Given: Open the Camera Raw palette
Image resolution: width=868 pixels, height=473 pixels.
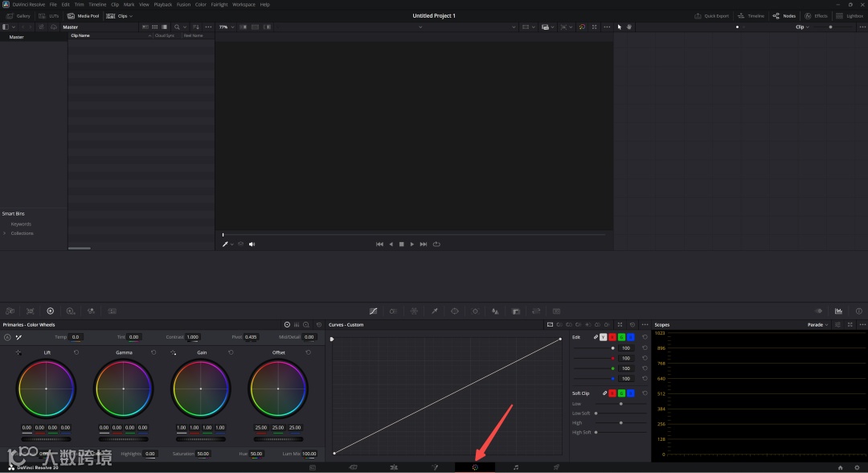Looking at the screenshot, I should tap(10, 311).
